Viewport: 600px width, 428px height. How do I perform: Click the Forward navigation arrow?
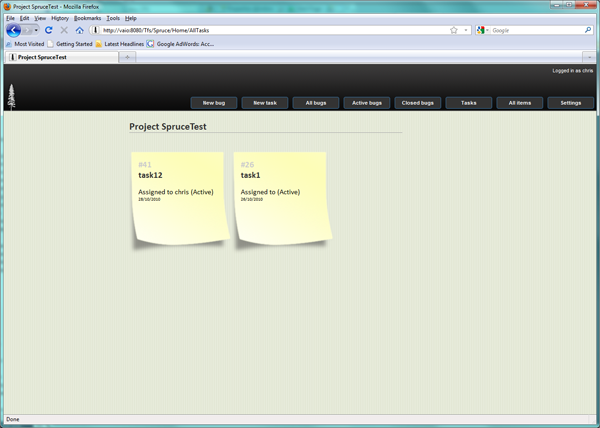(27, 30)
